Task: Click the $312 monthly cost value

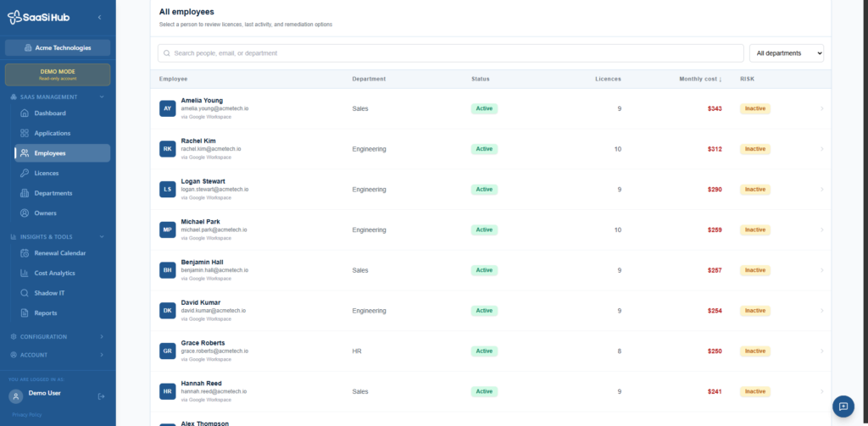Action: pos(715,149)
